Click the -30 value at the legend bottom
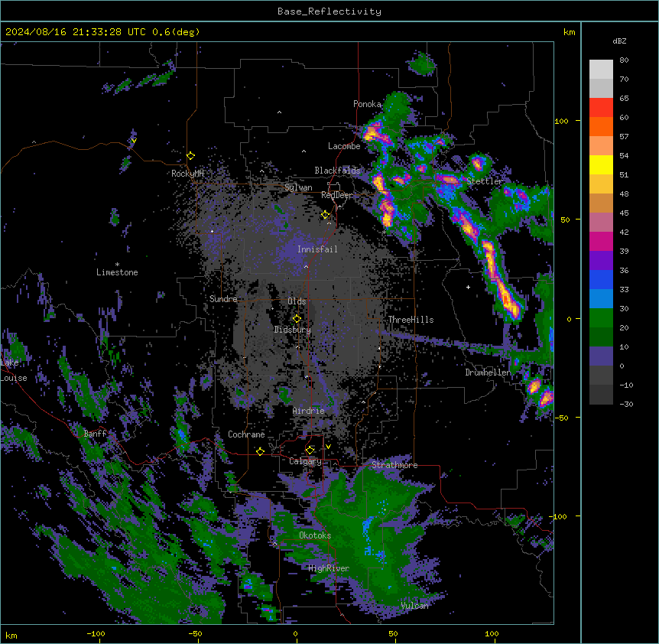 [626, 405]
